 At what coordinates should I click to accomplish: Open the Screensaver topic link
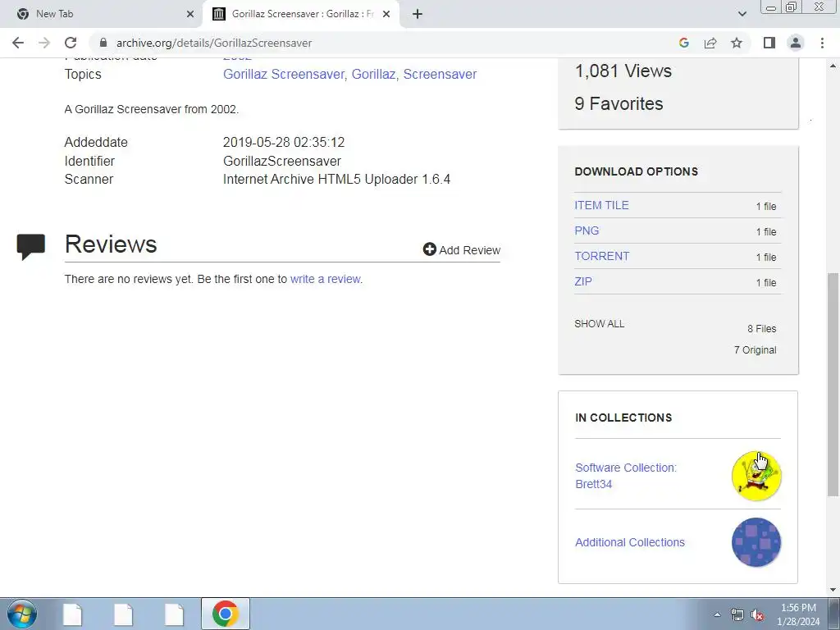pos(440,74)
